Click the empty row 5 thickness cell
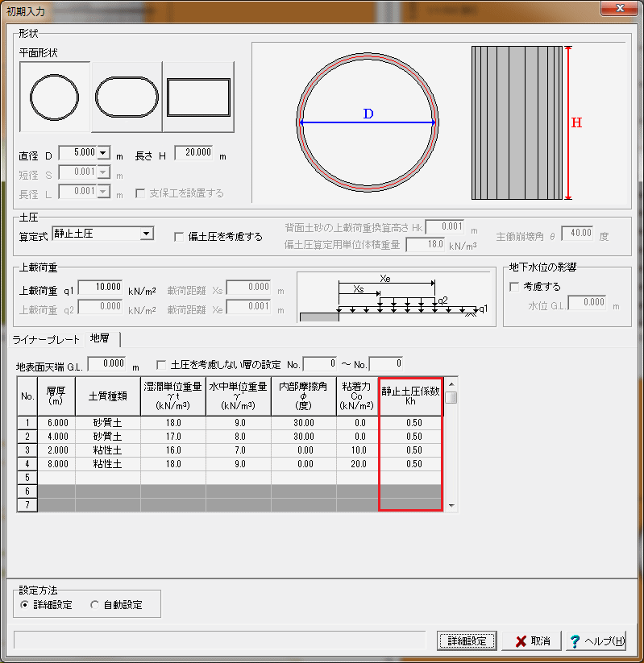644x663 pixels. point(56,478)
